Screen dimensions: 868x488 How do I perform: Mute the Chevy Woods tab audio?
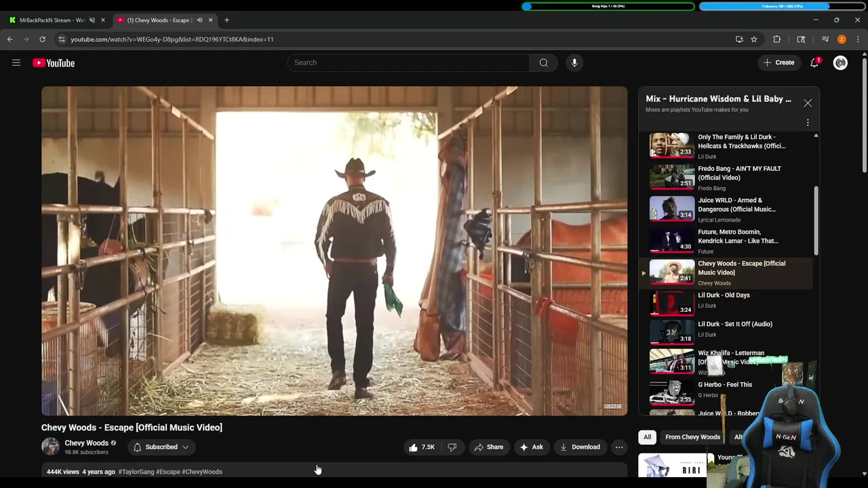coord(199,20)
